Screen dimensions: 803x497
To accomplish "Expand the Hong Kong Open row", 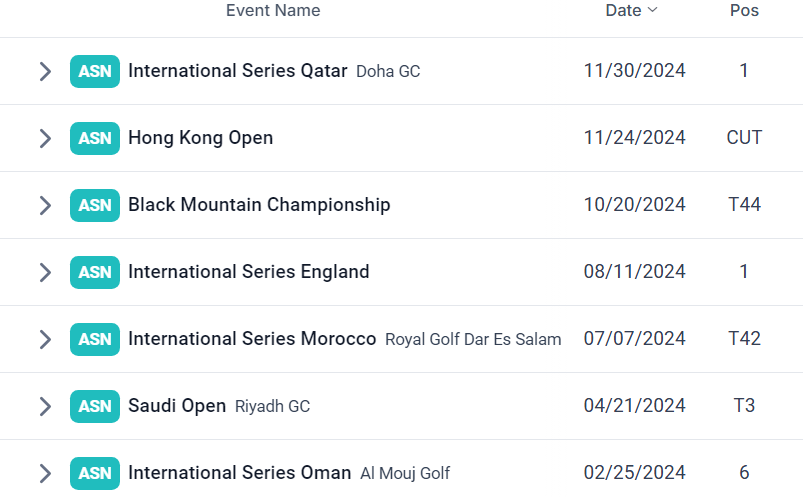I will click(x=45, y=138).
